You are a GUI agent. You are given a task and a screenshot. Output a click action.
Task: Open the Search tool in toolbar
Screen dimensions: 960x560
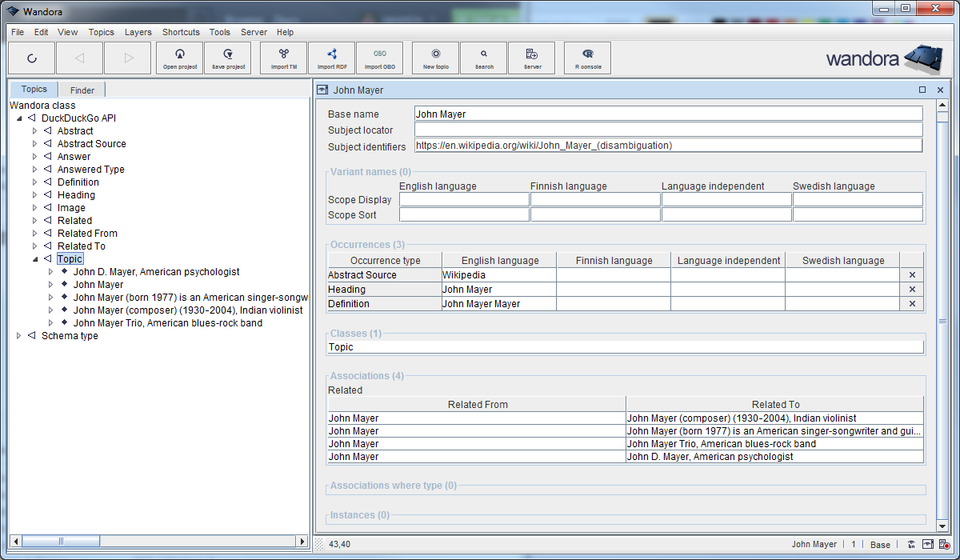[x=484, y=58]
